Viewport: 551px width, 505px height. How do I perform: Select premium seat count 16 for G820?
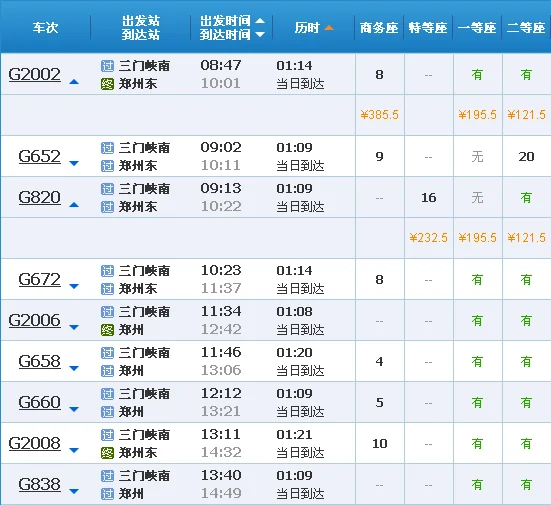coord(429,198)
